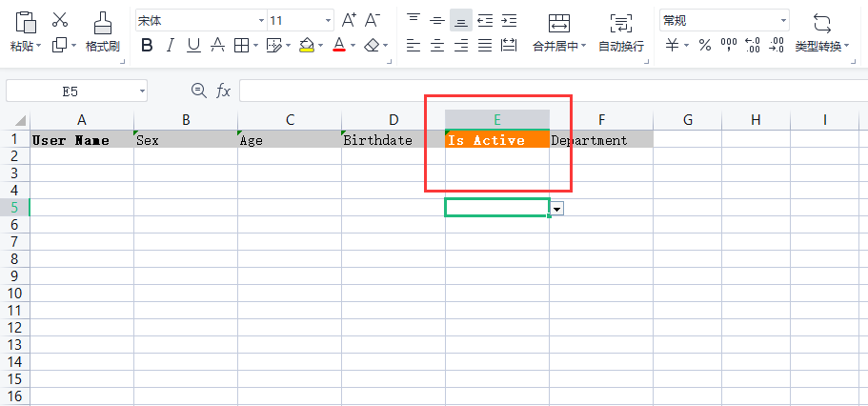Toggle bottom vertical alignment
This screenshot has height=406, width=868.
[461, 20]
